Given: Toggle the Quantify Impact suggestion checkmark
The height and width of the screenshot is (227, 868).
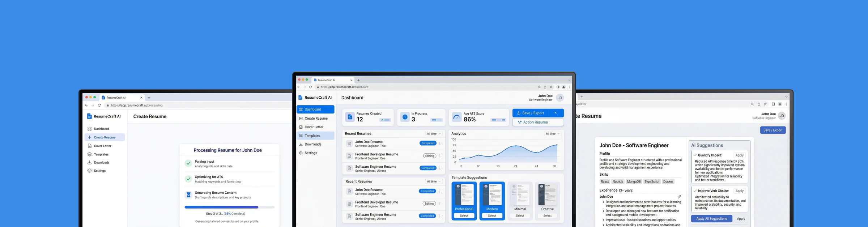Looking at the screenshot, I should pyautogui.click(x=695, y=155).
